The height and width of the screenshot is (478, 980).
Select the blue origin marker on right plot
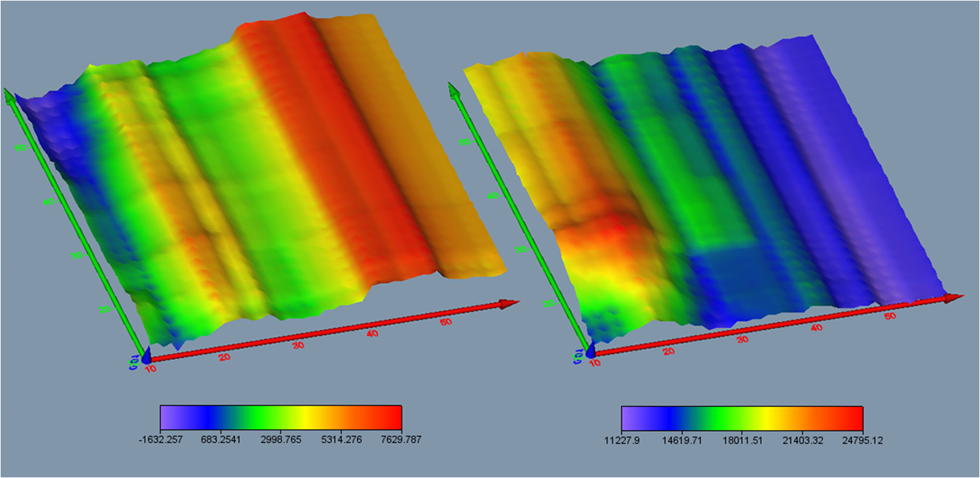(591, 352)
